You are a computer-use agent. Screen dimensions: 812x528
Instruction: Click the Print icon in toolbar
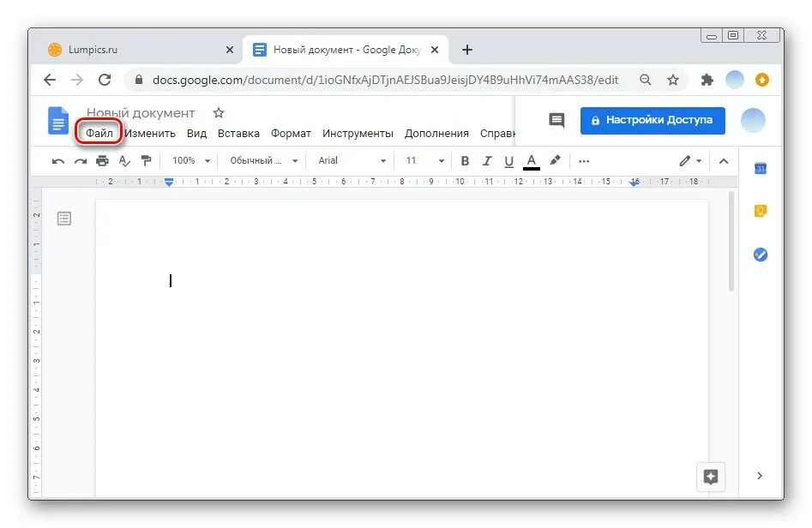point(102,161)
